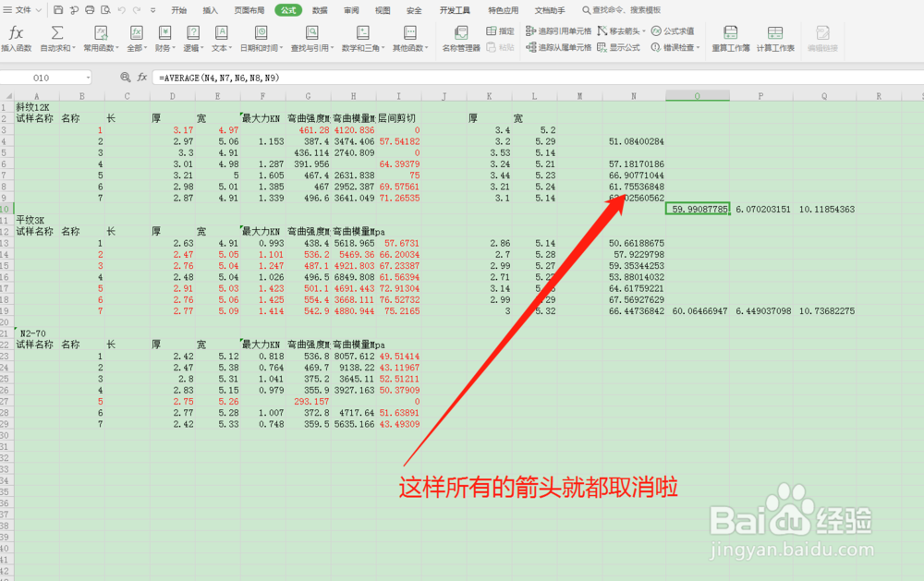The image size is (924, 581).
Task: Click the Undo arrow icon
Action: pos(121,8)
